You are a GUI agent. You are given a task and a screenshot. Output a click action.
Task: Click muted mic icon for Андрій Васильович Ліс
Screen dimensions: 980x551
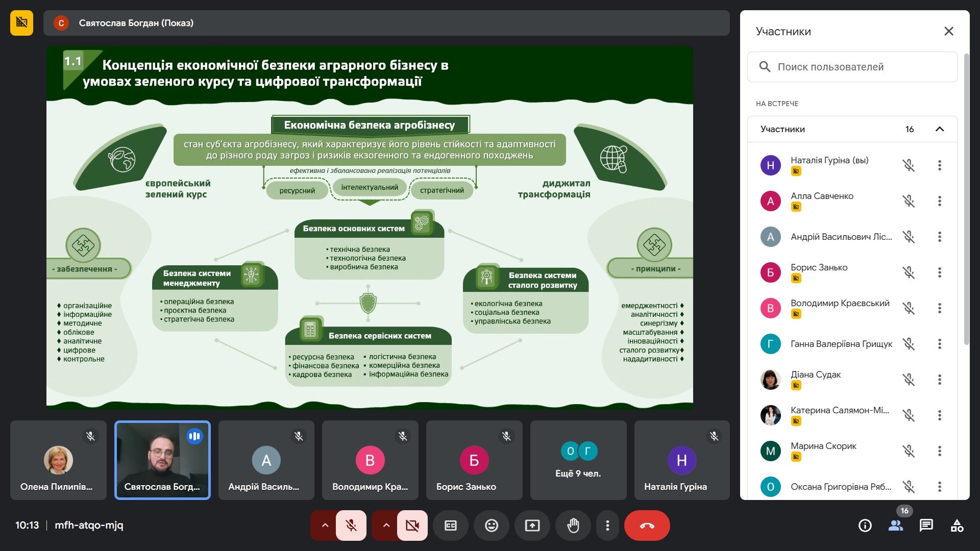[909, 237]
